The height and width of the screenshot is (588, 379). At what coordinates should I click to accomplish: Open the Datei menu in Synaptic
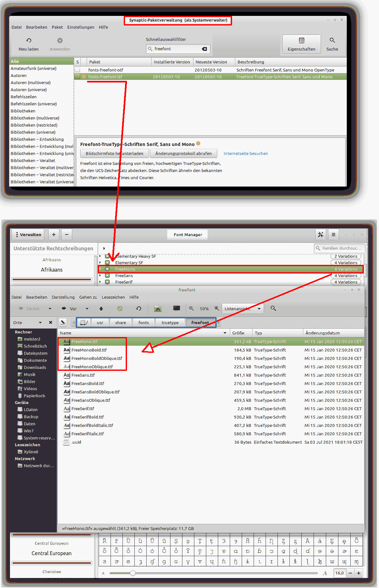(x=17, y=27)
